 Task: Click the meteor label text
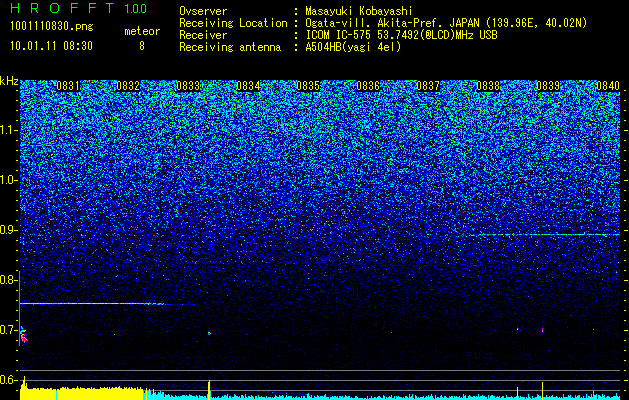click(x=142, y=31)
